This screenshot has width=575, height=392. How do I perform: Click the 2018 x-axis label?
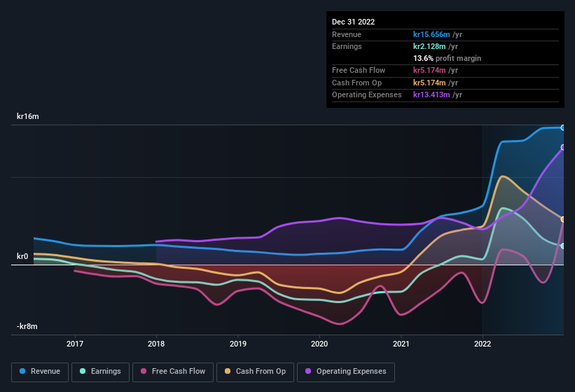point(156,344)
